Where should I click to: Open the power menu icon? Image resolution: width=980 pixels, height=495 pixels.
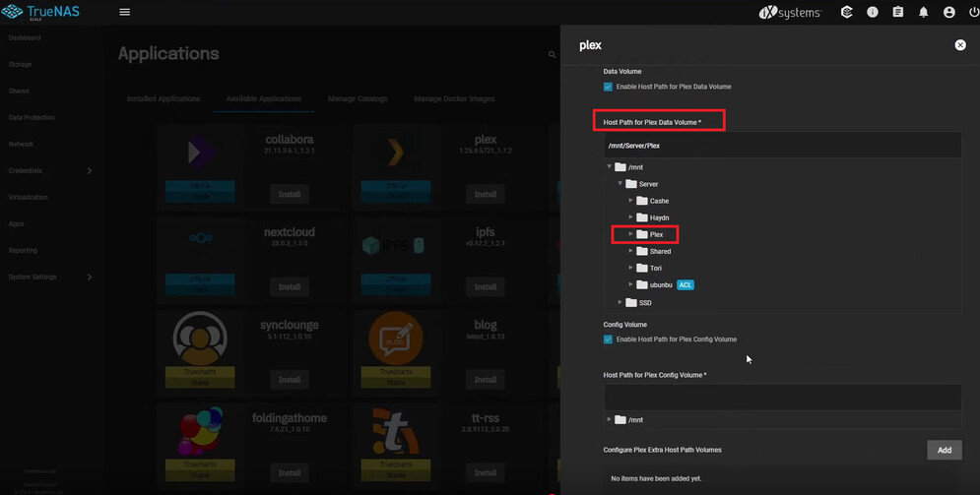973,13
